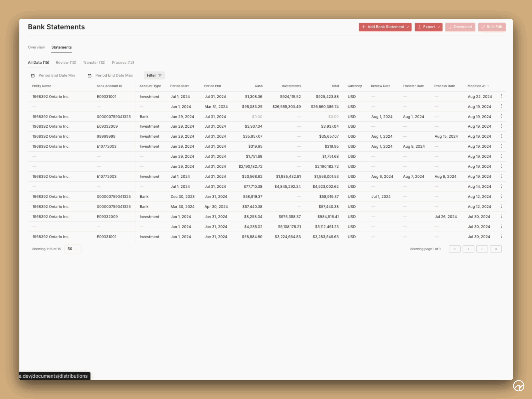Image resolution: width=532 pixels, height=399 pixels.
Task: Go to the next page
Action: [x=482, y=249]
